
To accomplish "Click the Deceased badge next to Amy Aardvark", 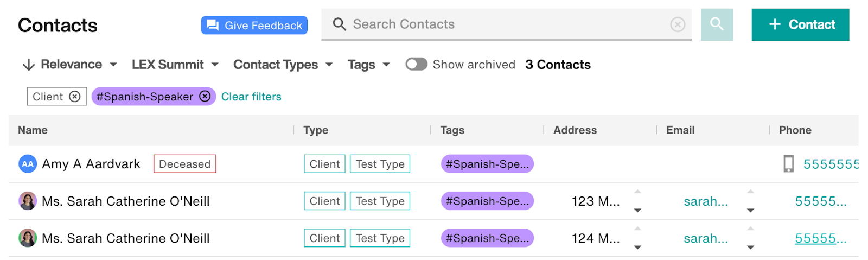I will point(185,164).
